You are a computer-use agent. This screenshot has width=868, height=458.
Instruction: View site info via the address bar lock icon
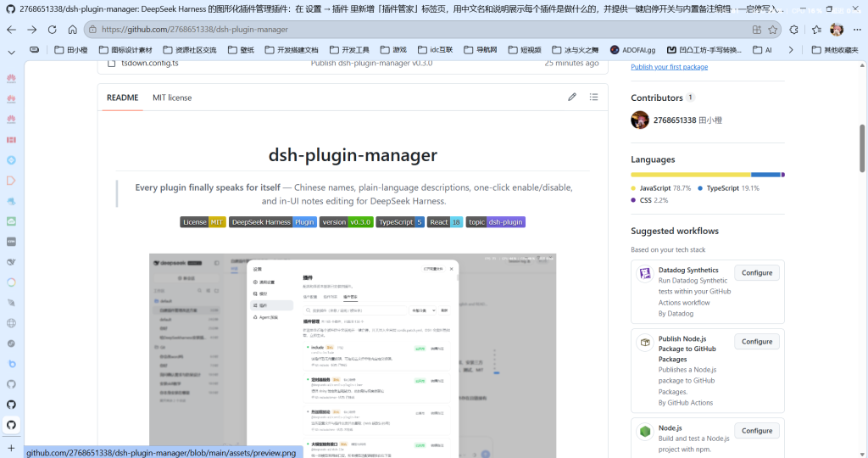tap(92, 30)
